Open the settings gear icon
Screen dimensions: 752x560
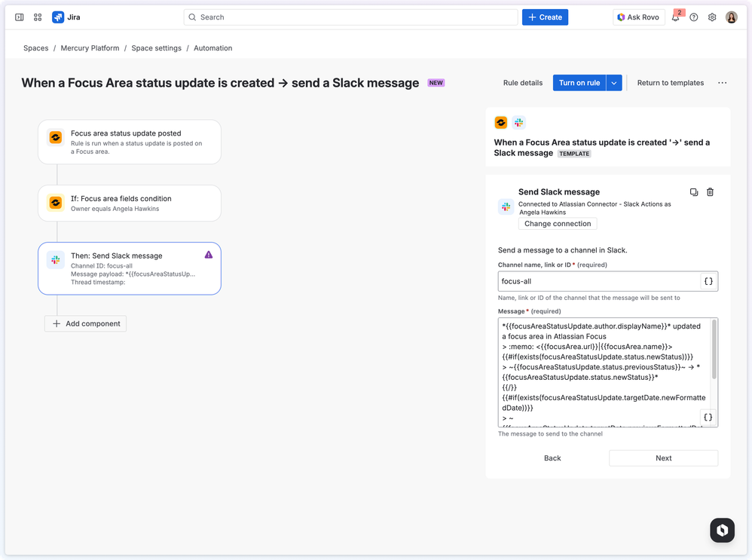(x=712, y=17)
